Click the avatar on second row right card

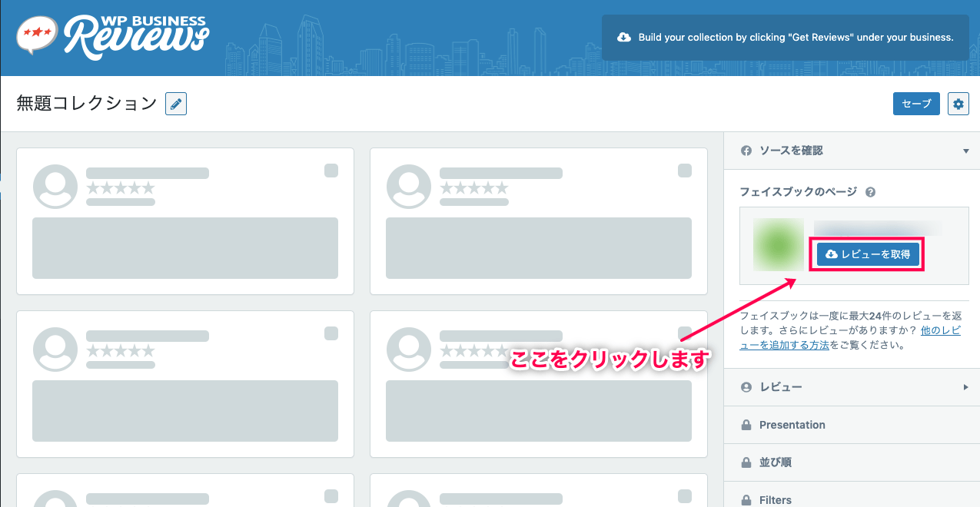click(409, 350)
